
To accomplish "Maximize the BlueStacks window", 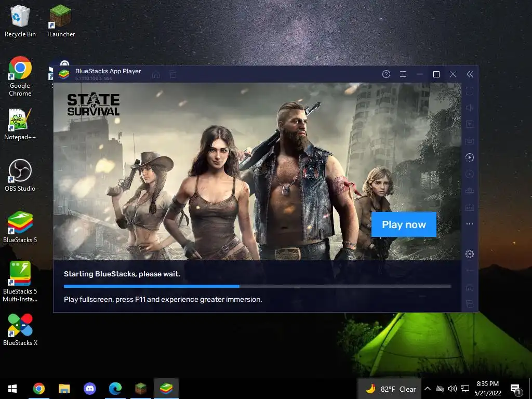I will [x=436, y=74].
